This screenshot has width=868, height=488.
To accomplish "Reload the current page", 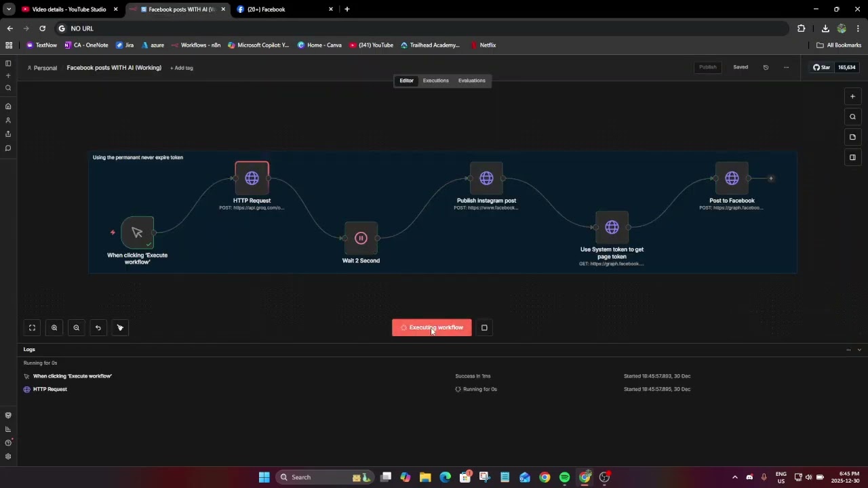I will 42,28.
